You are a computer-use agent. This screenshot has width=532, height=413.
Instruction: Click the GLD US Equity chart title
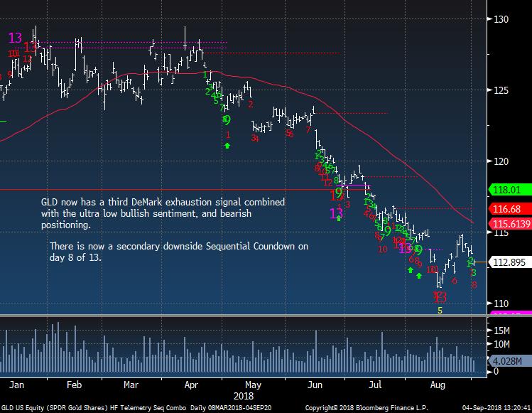point(136,407)
